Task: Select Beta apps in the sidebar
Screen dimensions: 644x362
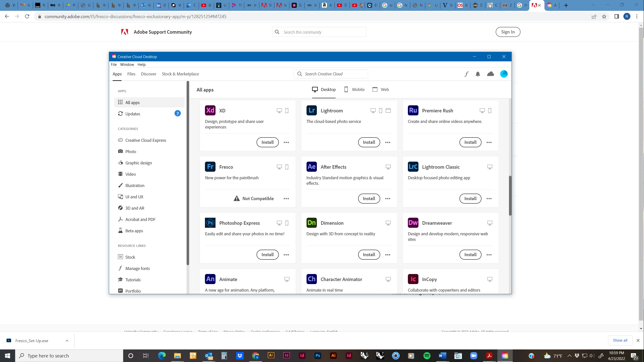Action: [x=134, y=231]
